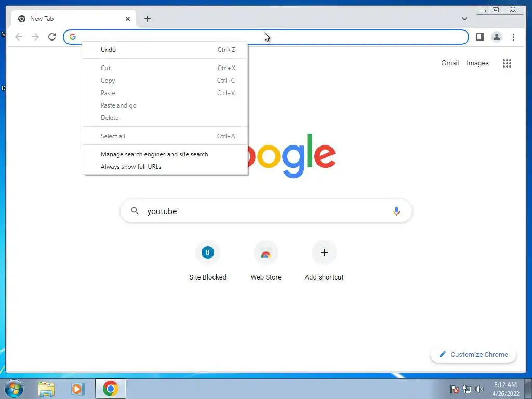Choose Select all menu item
532x399 pixels.
[x=165, y=136]
